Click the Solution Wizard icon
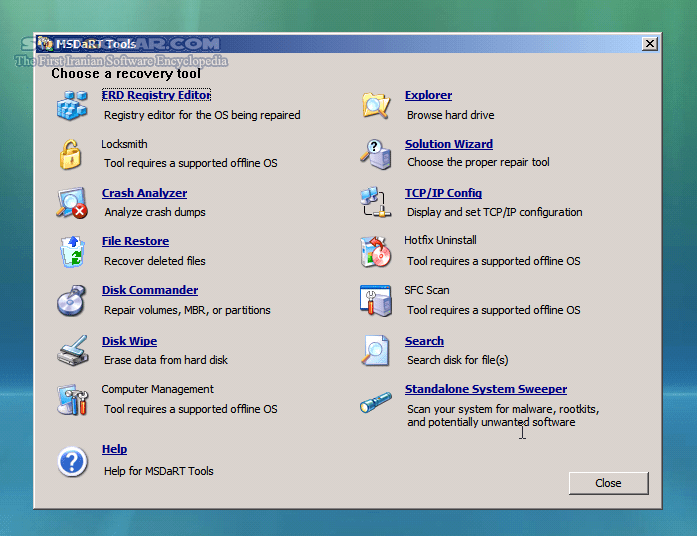This screenshot has height=536, width=697. (x=376, y=154)
